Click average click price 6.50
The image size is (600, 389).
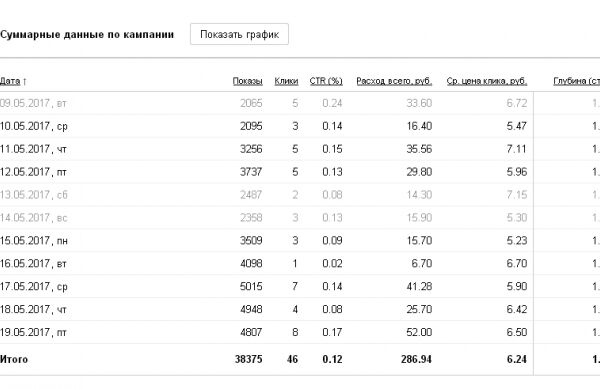[517, 332]
